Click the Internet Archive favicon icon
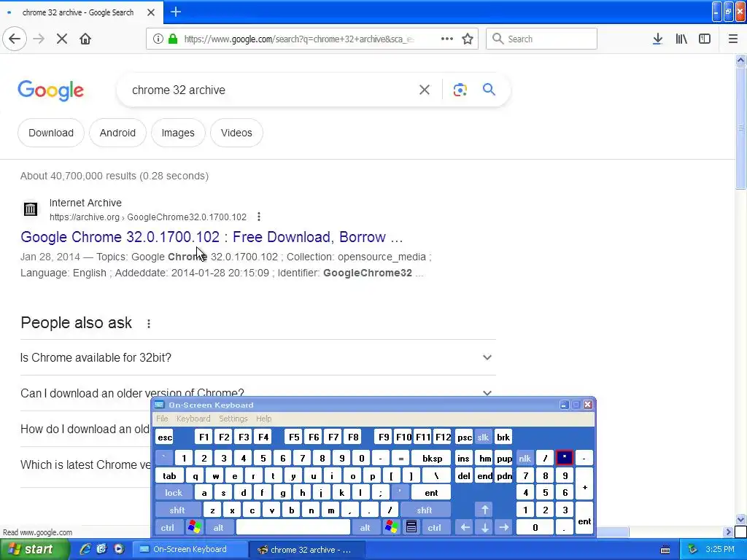The height and width of the screenshot is (560, 747). tap(31, 209)
